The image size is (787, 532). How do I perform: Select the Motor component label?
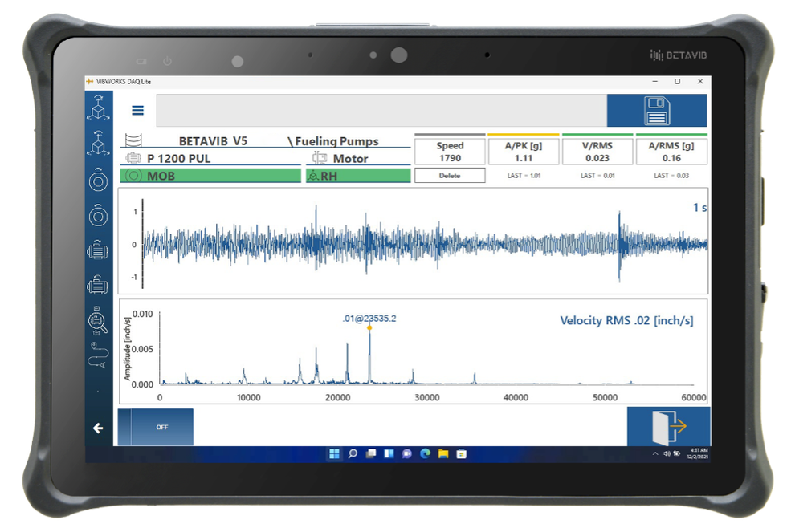[350, 158]
